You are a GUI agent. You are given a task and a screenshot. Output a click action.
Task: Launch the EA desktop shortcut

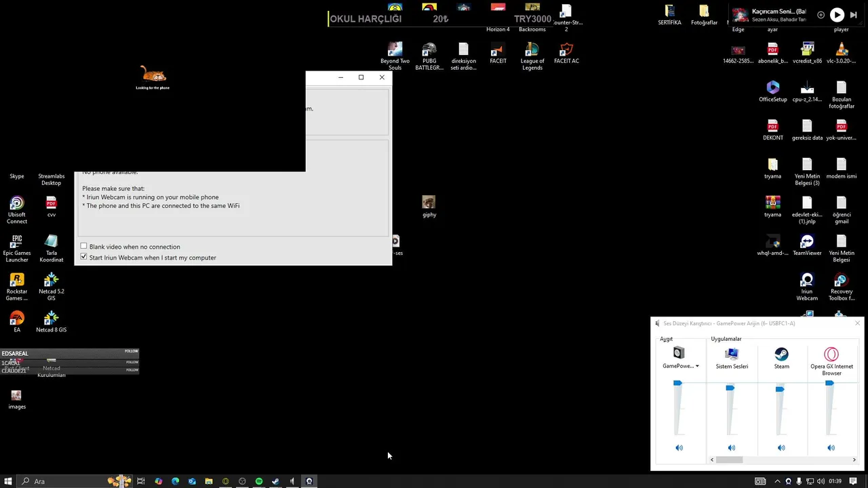point(17,322)
